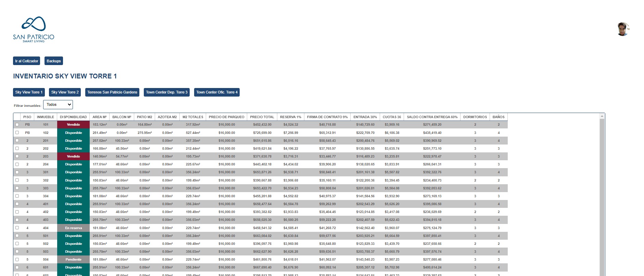This screenshot has width=644, height=276.
Task: Click the RESERVA 1% column header
Action: [x=291, y=117]
